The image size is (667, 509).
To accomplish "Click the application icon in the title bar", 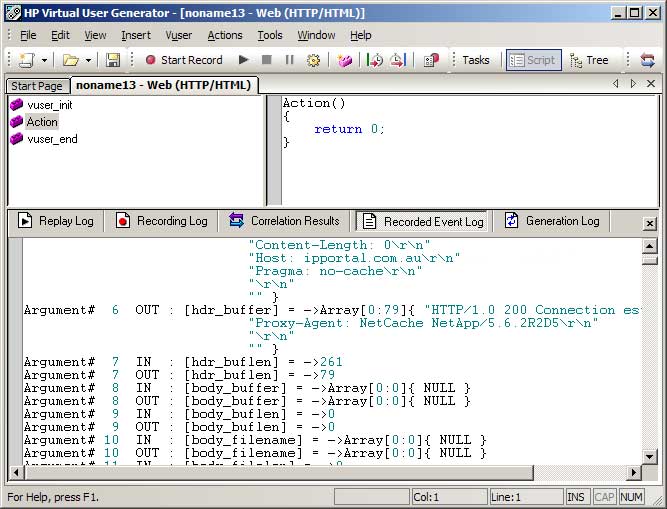I will (x=13, y=13).
